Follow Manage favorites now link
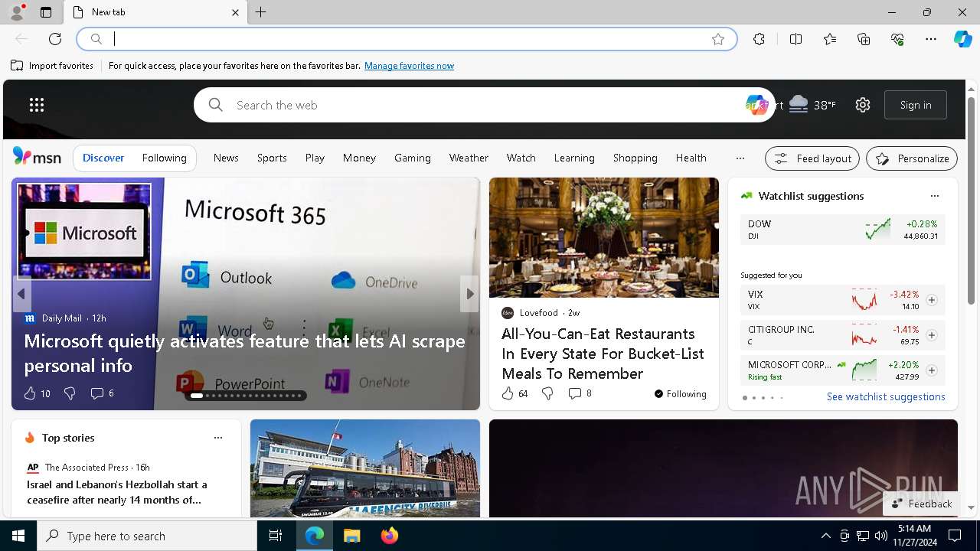 [409, 66]
